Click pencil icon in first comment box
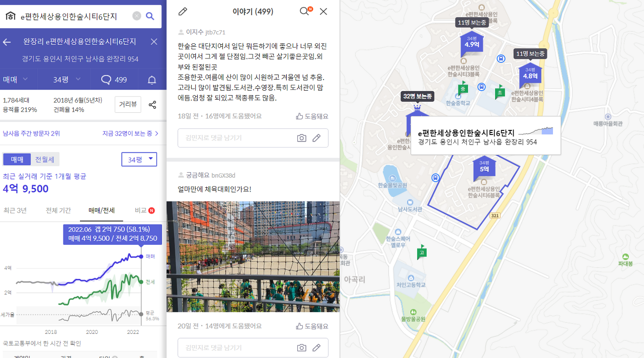This screenshot has height=358, width=644. (x=316, y=138)
